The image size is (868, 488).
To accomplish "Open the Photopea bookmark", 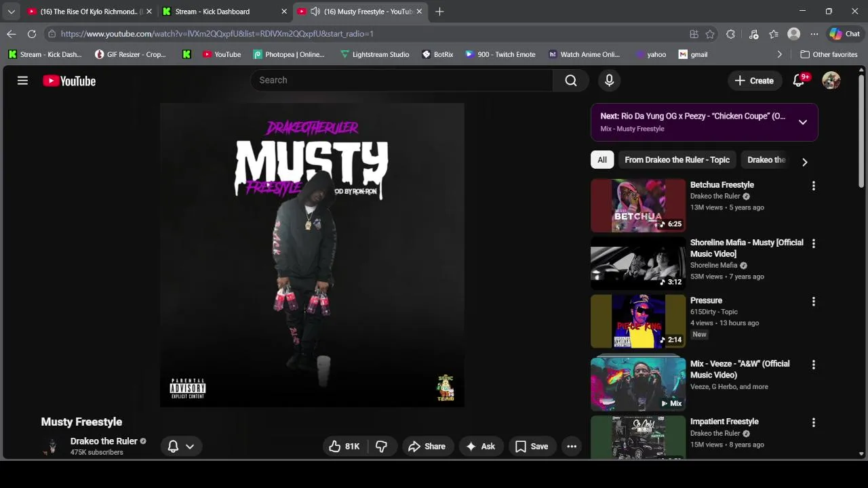I will tap(289, 54).
